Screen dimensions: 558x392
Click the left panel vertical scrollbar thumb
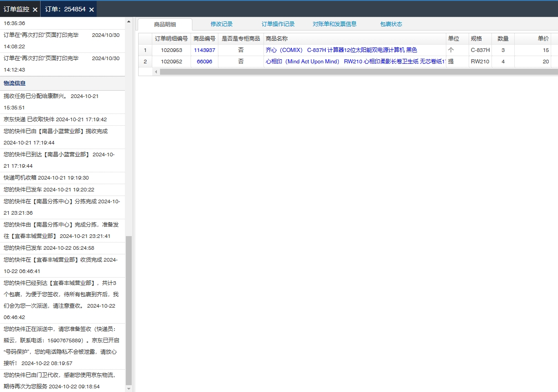tap(129, 310)
